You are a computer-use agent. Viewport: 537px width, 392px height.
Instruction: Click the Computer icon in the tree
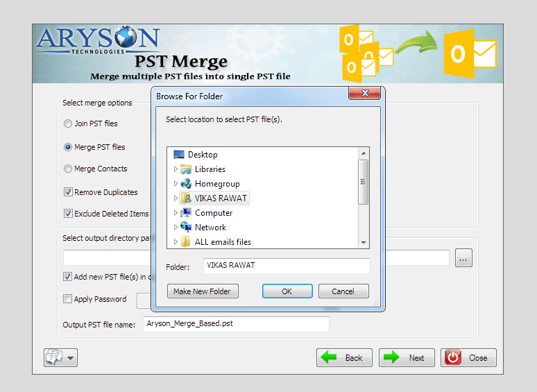[186, 213]
